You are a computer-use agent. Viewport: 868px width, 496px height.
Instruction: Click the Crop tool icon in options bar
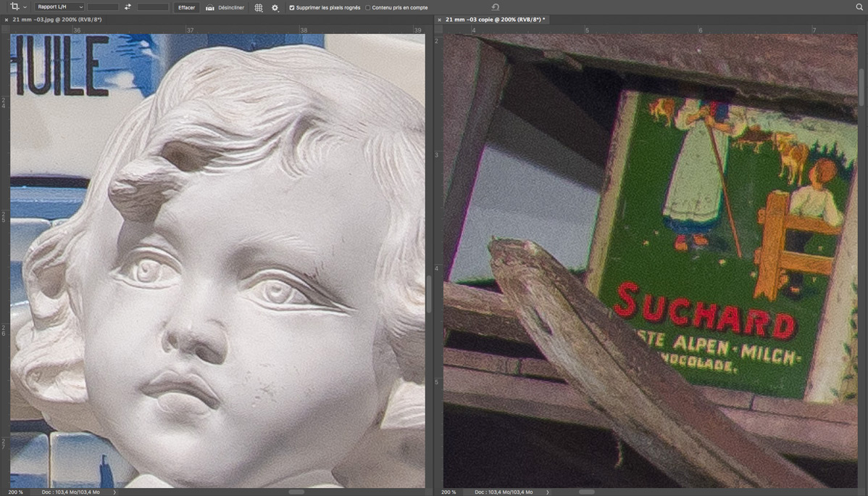click(x=14, y=7)
